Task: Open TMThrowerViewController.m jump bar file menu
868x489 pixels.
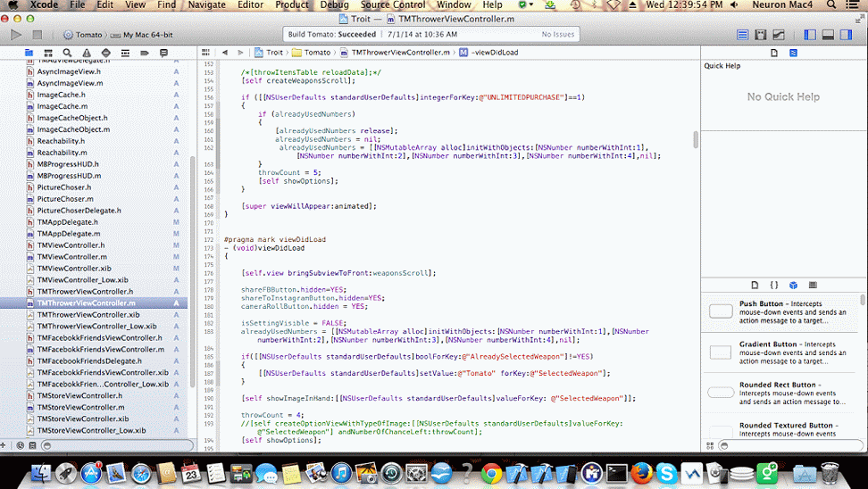Action: click(396, 53)
